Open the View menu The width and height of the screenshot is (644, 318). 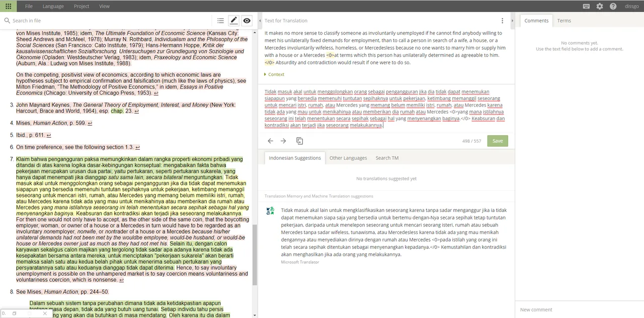(104, 6)
